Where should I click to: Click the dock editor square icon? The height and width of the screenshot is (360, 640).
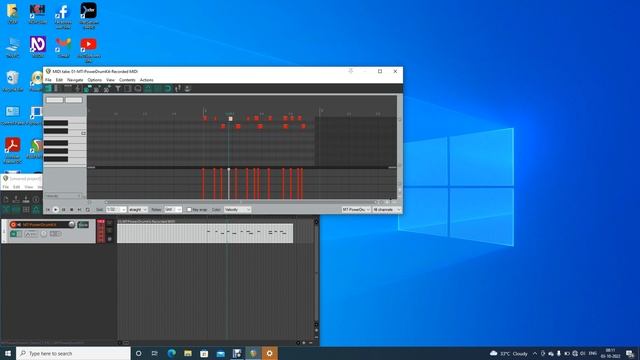click(128, 89)
